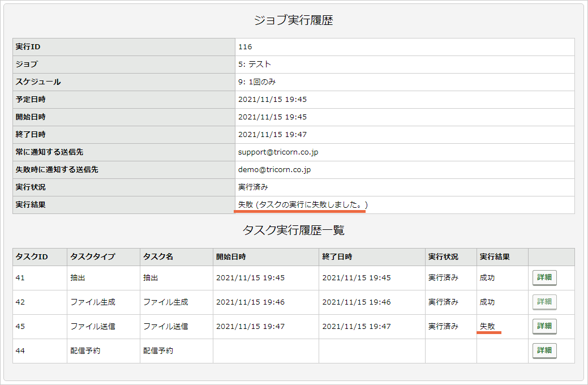Select execution ID value 116

(x=245, y=47)
